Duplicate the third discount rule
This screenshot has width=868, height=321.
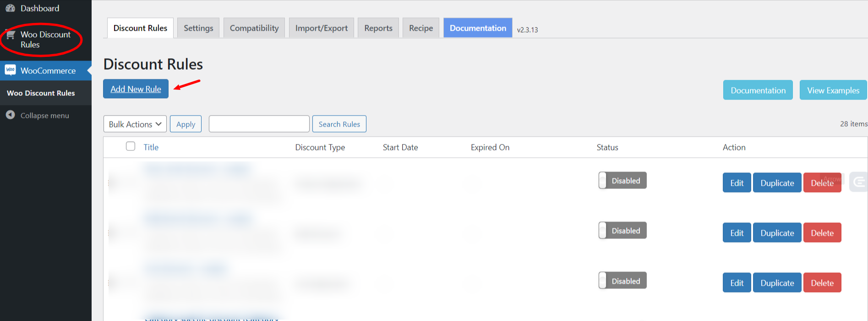point(777,282)
